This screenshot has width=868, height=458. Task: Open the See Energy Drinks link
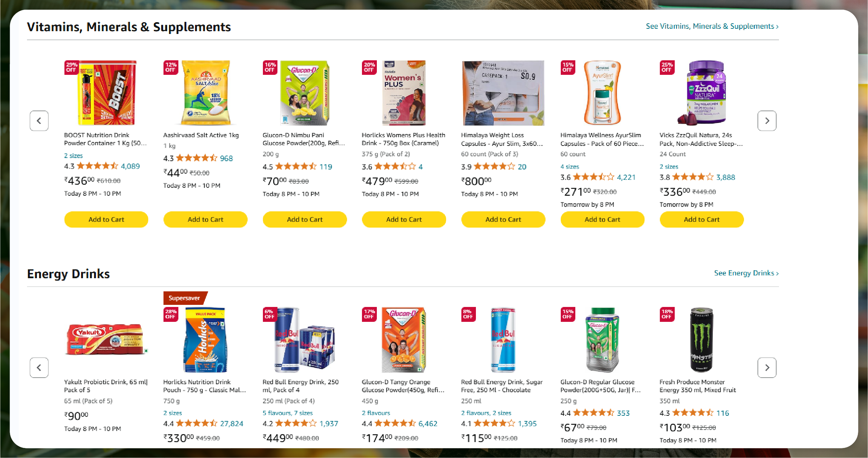746,273
